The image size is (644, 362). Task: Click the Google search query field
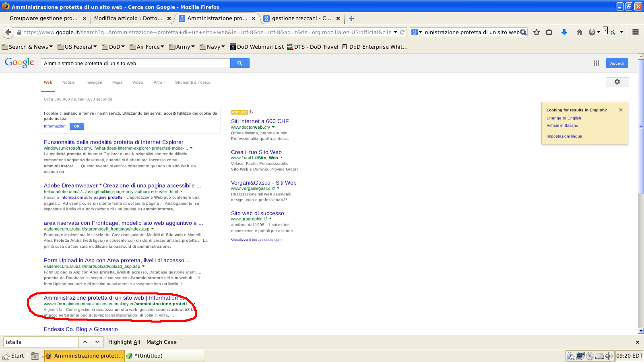point(136,63)
